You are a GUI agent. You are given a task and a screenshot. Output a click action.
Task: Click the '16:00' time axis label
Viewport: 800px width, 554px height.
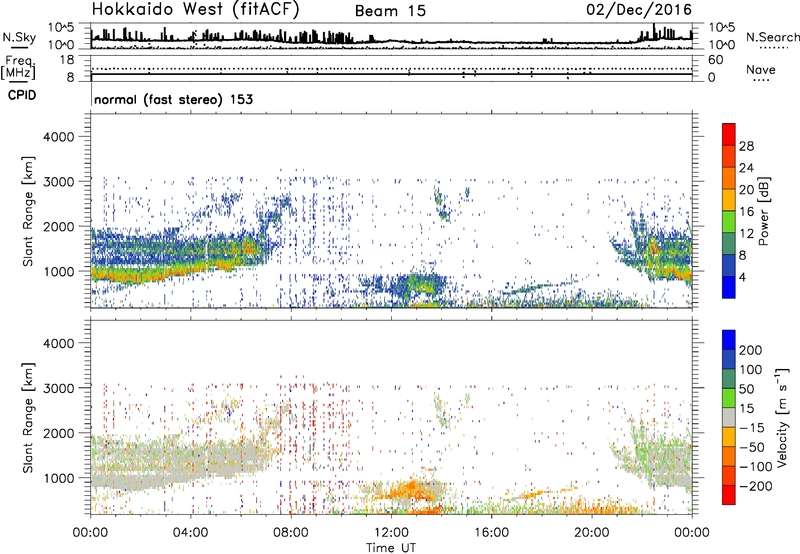(x=491, y=533)
